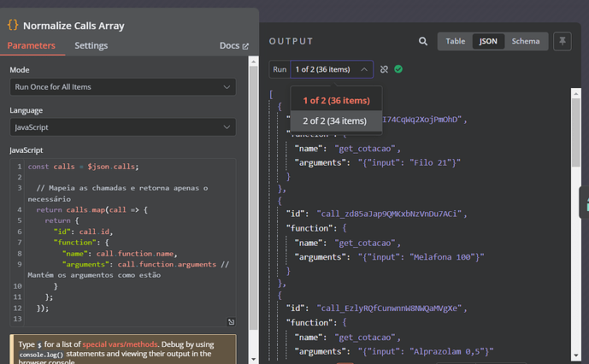This screenshot has height=364, width=589.
Task: Open the Parameters tab
Action: tap(32, 46)
